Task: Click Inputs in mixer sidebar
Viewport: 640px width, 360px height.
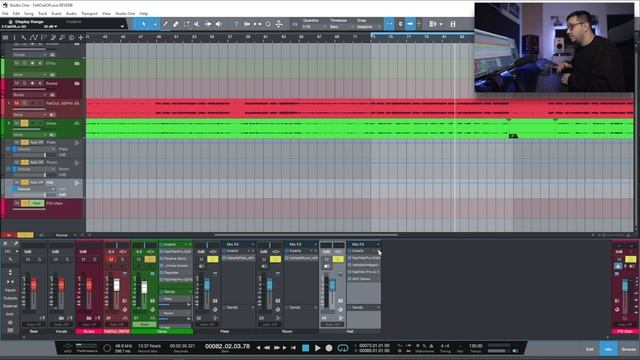Action: click(10, 290)
